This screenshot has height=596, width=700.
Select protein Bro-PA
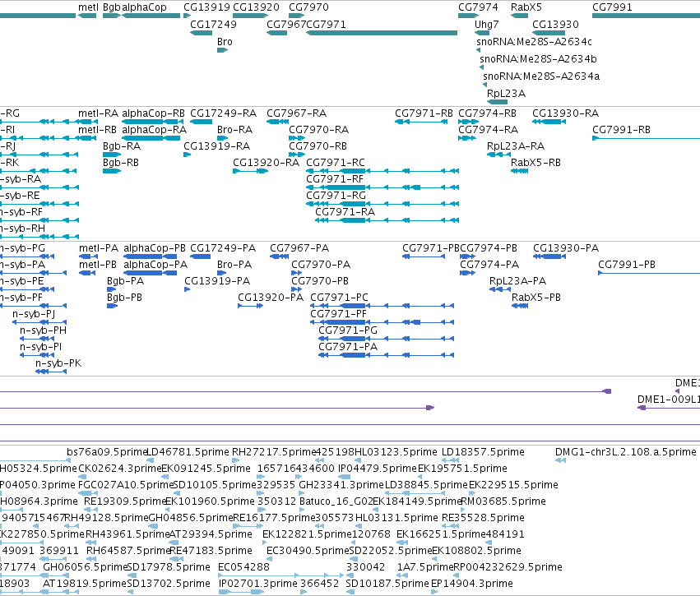click(x=222, y=273)
